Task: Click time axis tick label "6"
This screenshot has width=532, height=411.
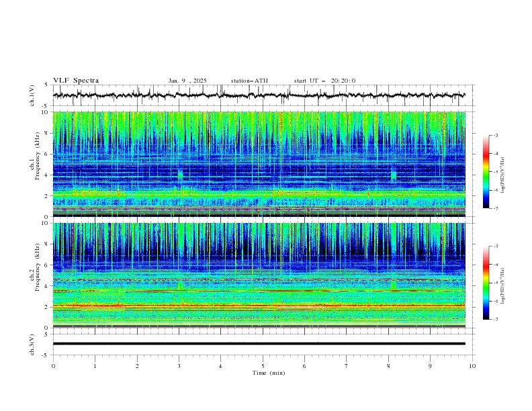Action: point(304,366)
